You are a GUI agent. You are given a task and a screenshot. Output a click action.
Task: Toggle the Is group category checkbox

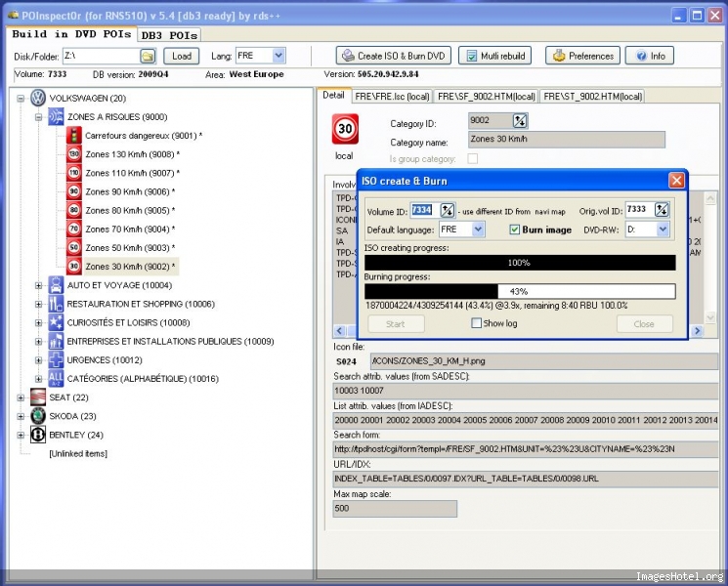point(473,158)
